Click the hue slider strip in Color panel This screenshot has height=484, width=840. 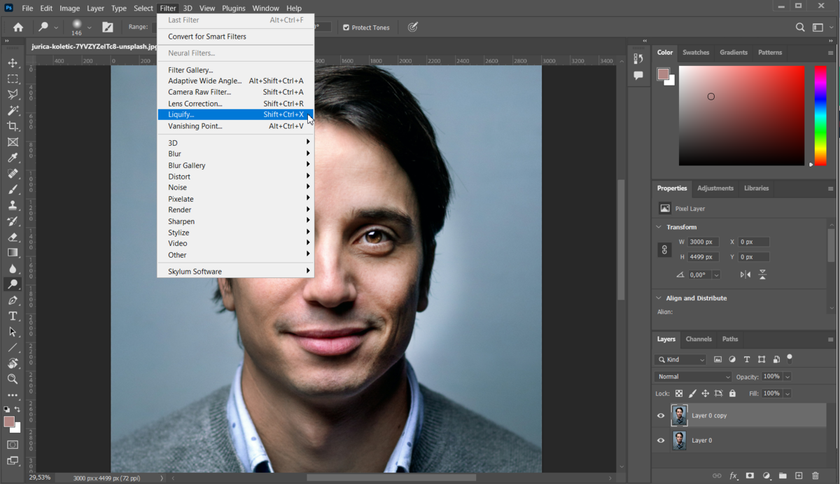pyautogui.click(x=820, y=115)
